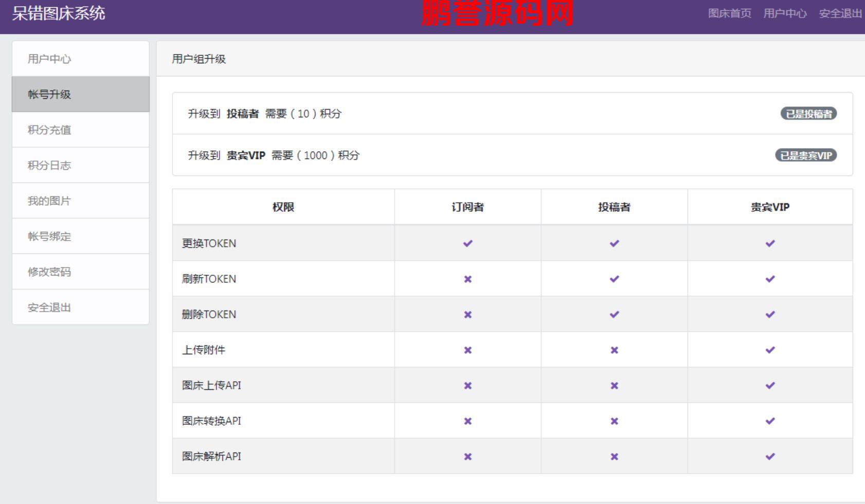Open 用户中心 in the sidebar
This screenshot has width=865, height=504.
[x=81, y=59]
